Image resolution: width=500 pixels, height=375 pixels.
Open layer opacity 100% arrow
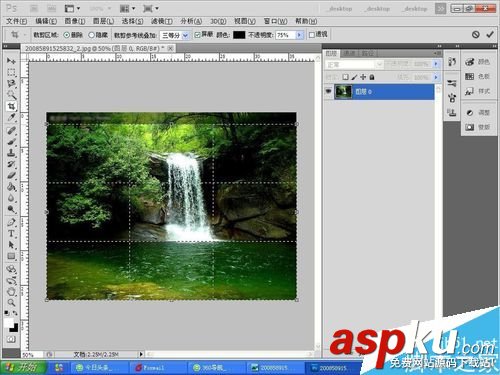436,64
